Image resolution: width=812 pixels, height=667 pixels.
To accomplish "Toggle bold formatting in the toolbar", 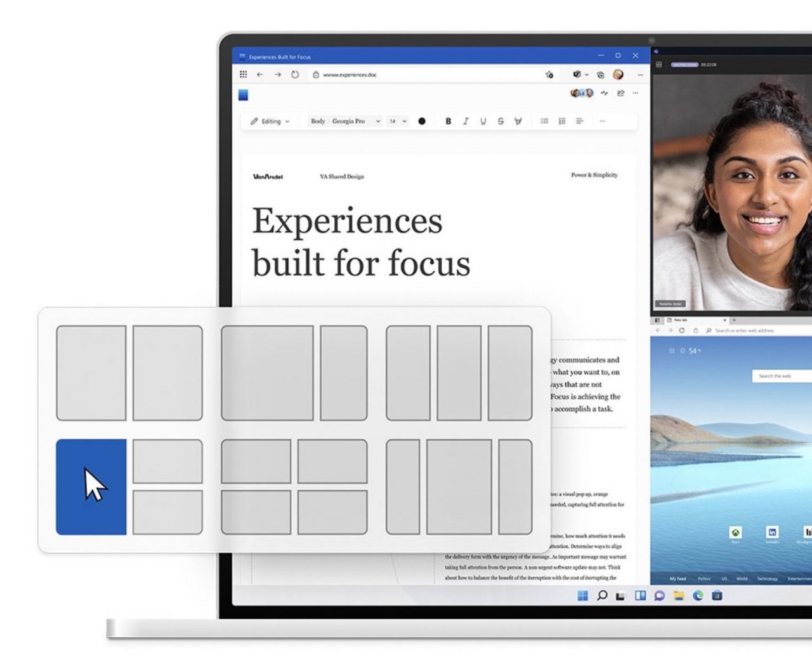I will tap(448, 121).
